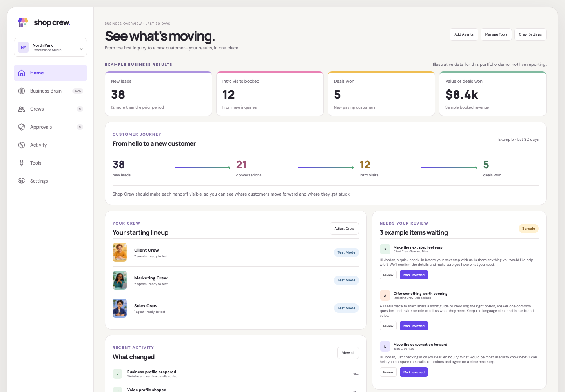Click the checkmark icon beside 'Business profile prepared'
This screenshot has height=392, width=565.
[117, 374]
